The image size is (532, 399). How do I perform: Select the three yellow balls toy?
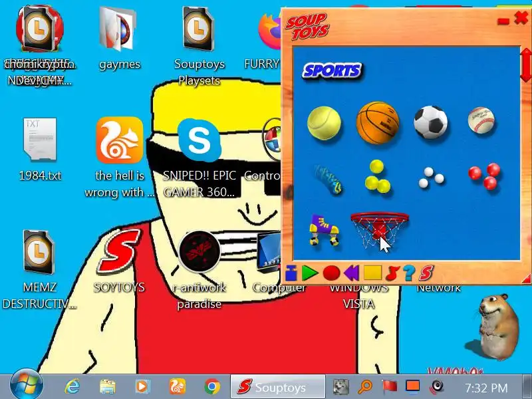tap(377, 176)
